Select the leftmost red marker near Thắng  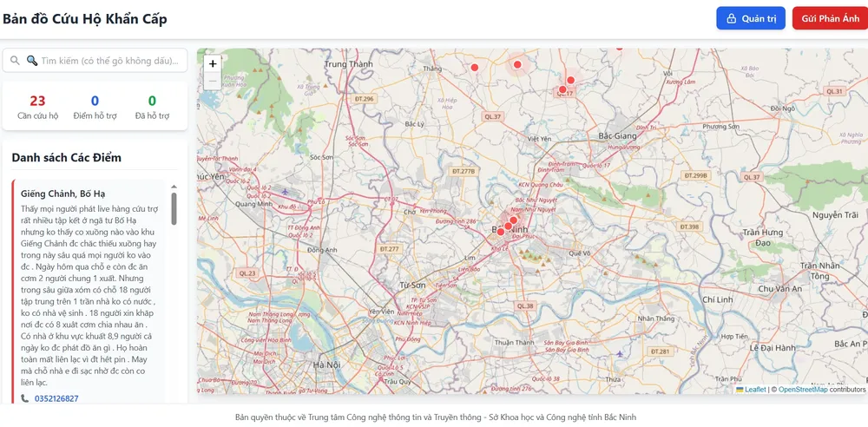[x=474, y=67]
